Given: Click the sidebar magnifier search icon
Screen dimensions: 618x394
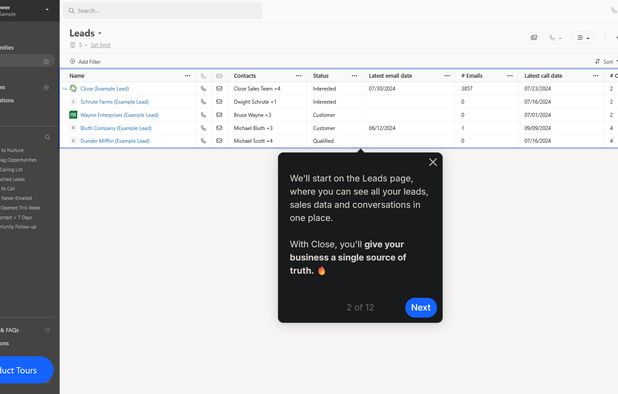Looking at the screenshot, I should (x=47, y=137).
